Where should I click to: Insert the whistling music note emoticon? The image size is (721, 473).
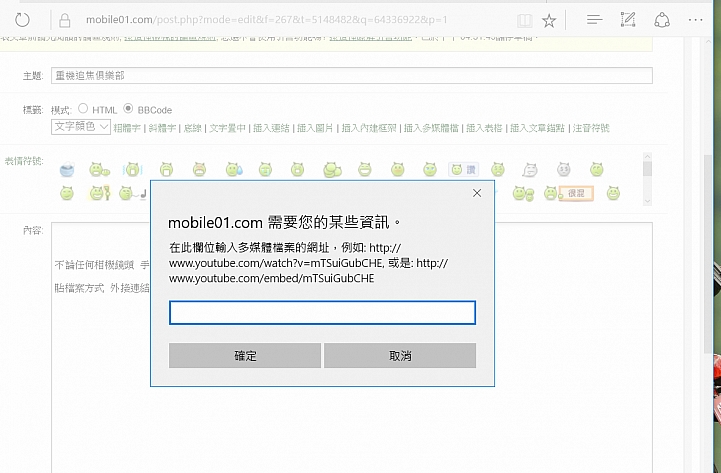(x=132, y=193)
